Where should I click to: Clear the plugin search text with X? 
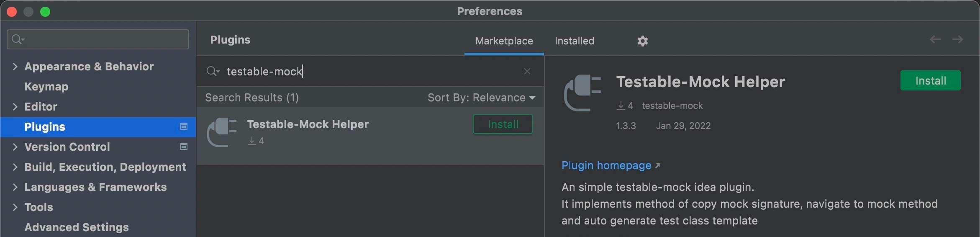point(527,72)
